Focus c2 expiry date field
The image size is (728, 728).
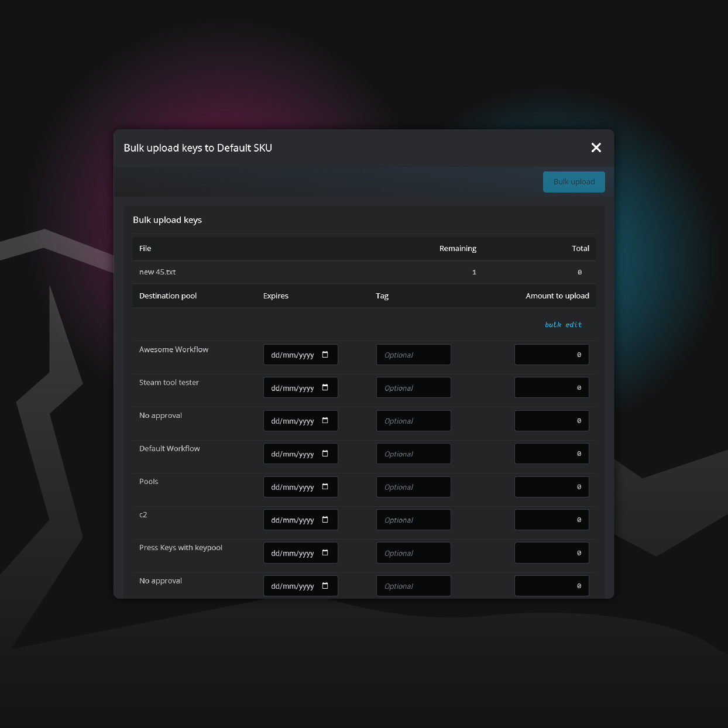[301, 520]
